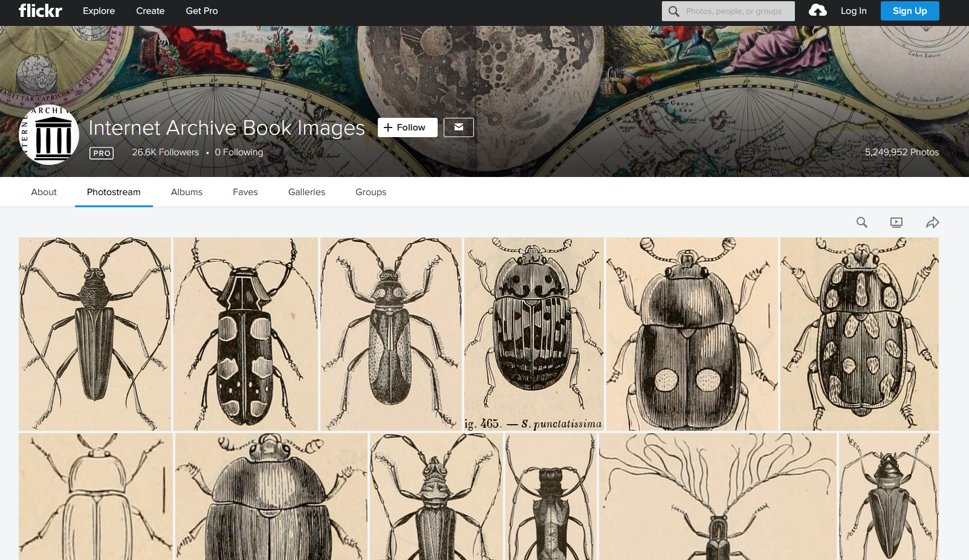Open the beetle photo with two round spots
The width and height of the screenshot is (969, 560).
692,333
